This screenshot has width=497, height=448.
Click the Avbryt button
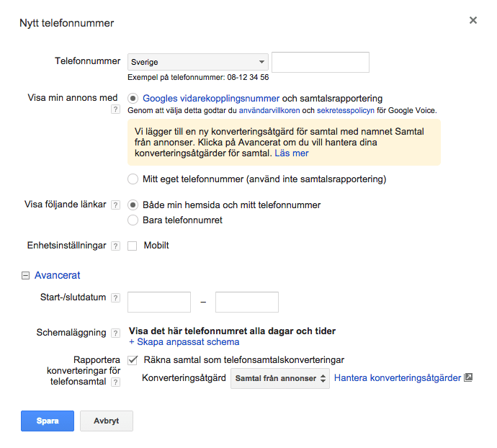click(x=107, y=421)
